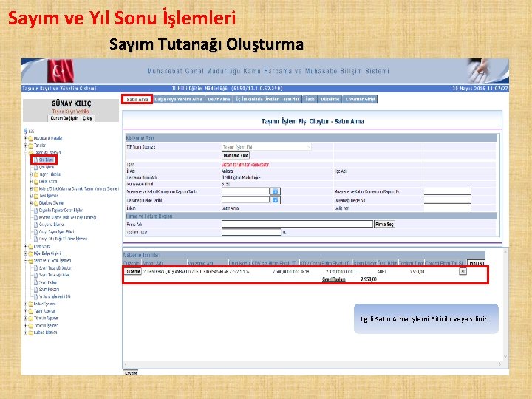Open calendar for Muayene ve Kabul report date
The width and height of the screenshot is (532, 399).
[x=275, y=191]
